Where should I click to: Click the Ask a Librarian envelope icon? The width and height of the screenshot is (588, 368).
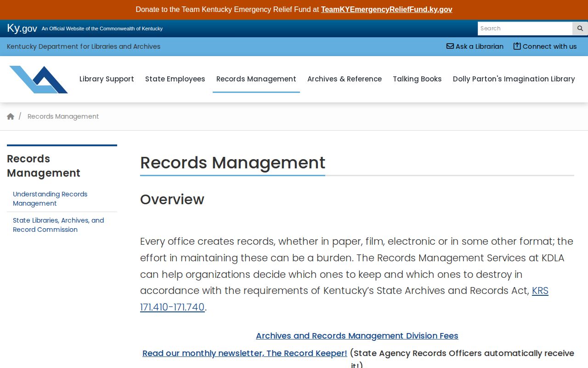pyautogui.click(x=450, y=46)
